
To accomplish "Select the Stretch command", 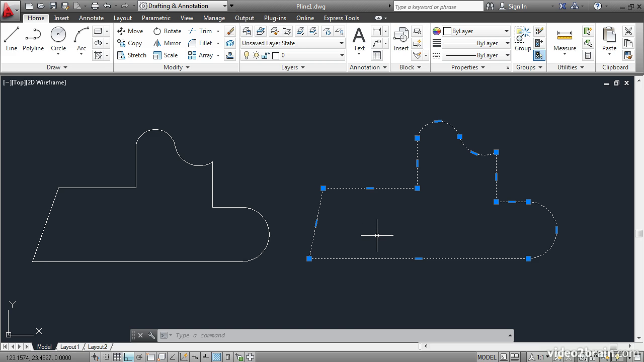I will click(132, 55).
